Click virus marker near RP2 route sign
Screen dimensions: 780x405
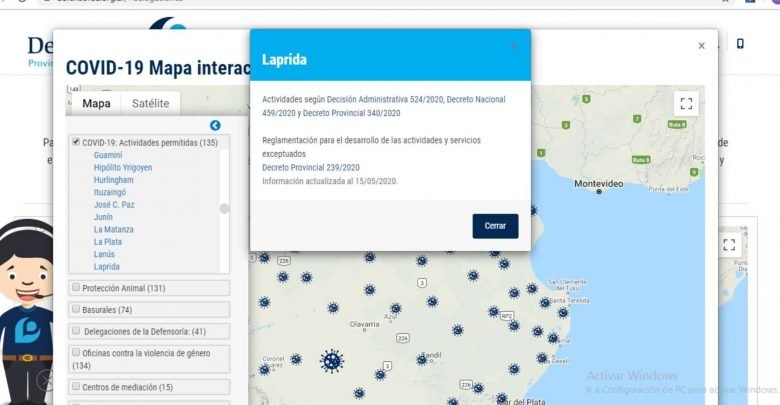(493, 311)
